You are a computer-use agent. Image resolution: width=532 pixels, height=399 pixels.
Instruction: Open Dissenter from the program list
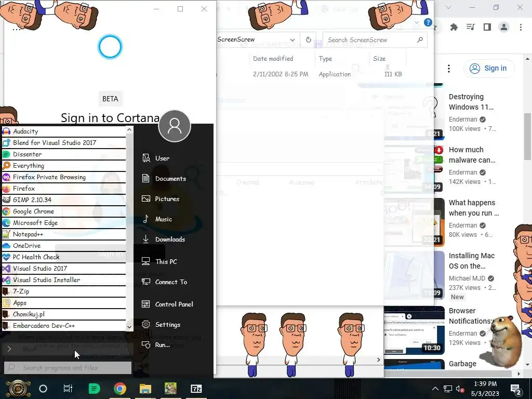64,154
